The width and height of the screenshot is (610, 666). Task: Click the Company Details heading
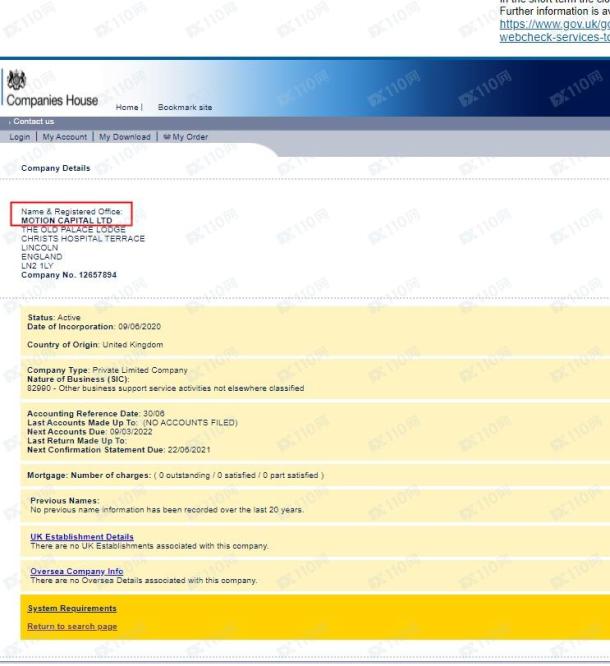(x=56, y=168)
